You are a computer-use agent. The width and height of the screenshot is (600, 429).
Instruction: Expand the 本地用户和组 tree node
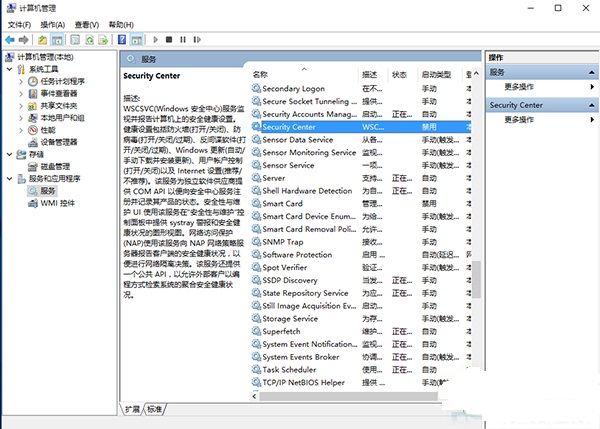pos(21,118)
